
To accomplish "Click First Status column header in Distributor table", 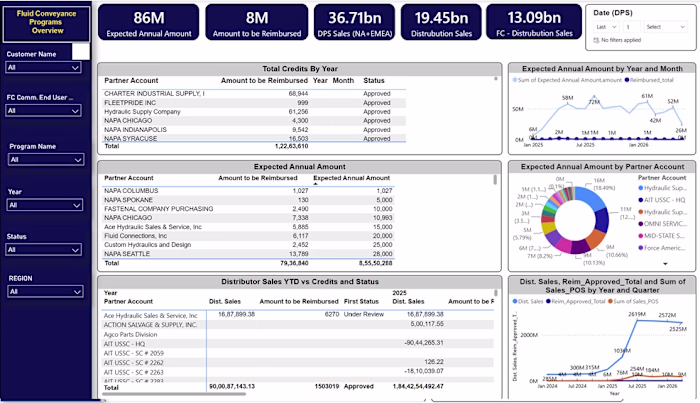I will [x=361, y=302].
